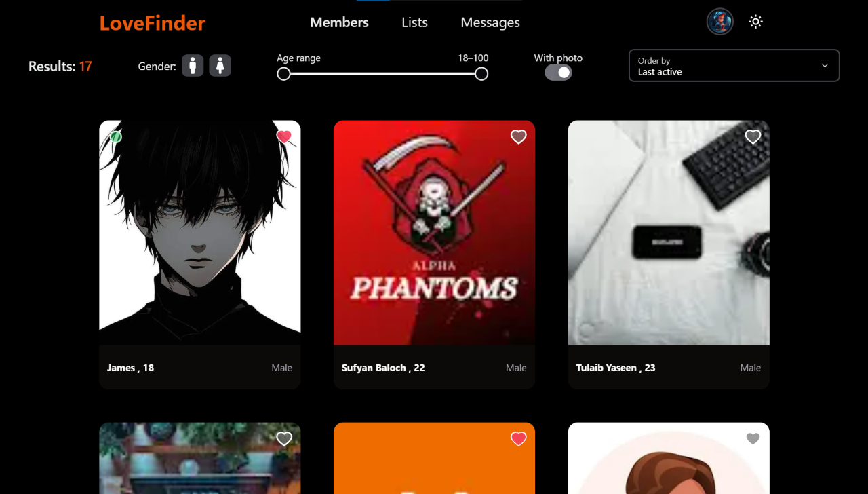
Task: Click the LoveFinder logo link
Action: [153, 23]
